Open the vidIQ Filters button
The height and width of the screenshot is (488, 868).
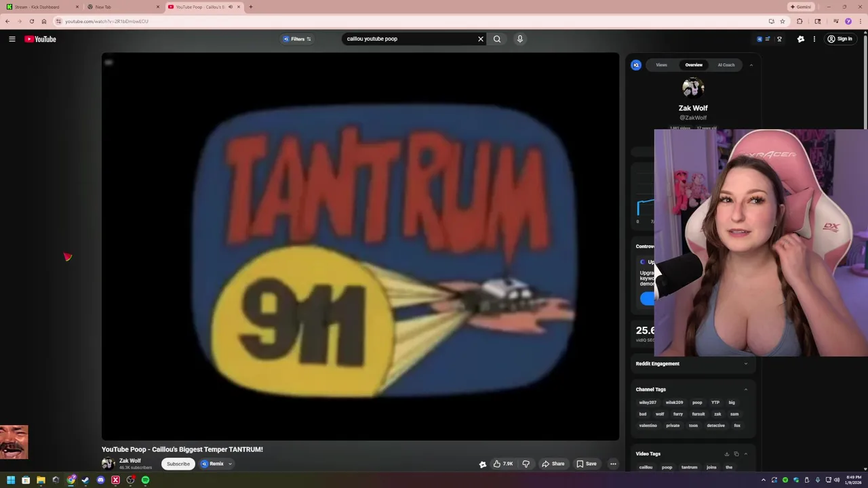(x=297, y=39)
